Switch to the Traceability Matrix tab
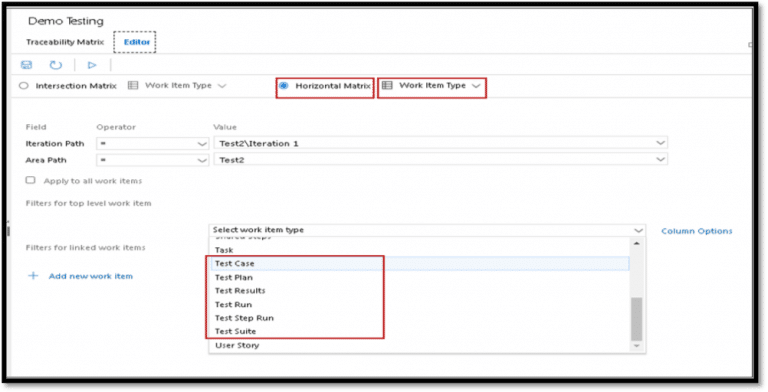This screenshot has width=768, height=392. click(x=65, y=42)
